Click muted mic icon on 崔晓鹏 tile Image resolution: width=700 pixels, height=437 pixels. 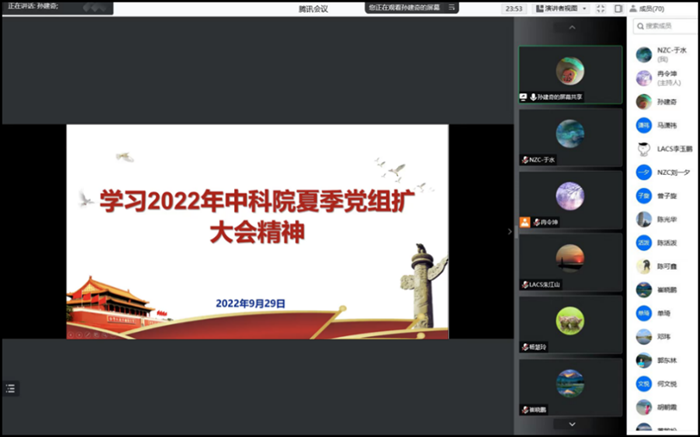point(525,410)
